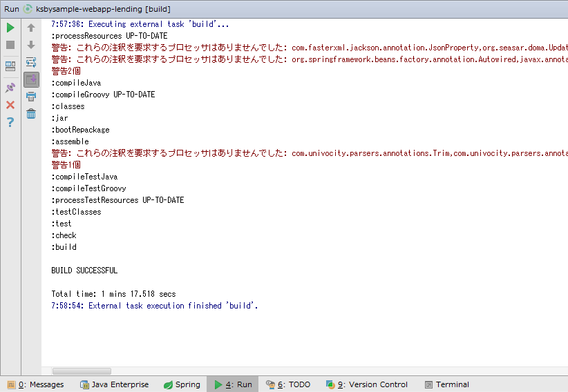
Task: Click the ':check' output line
Action: (64, 235)
